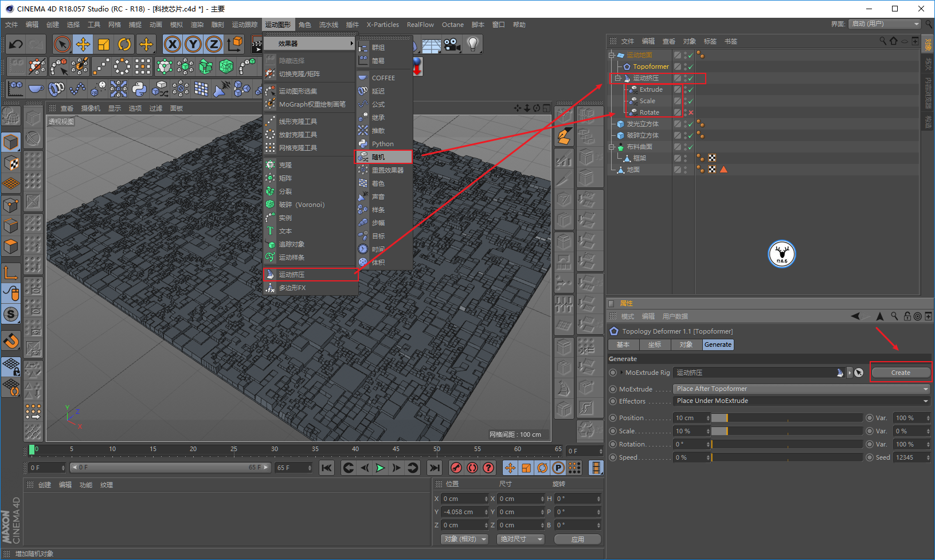Click the camera icon in top toolbar
The width and height of the screenshot is (935, 560).
tap(452, 44)
